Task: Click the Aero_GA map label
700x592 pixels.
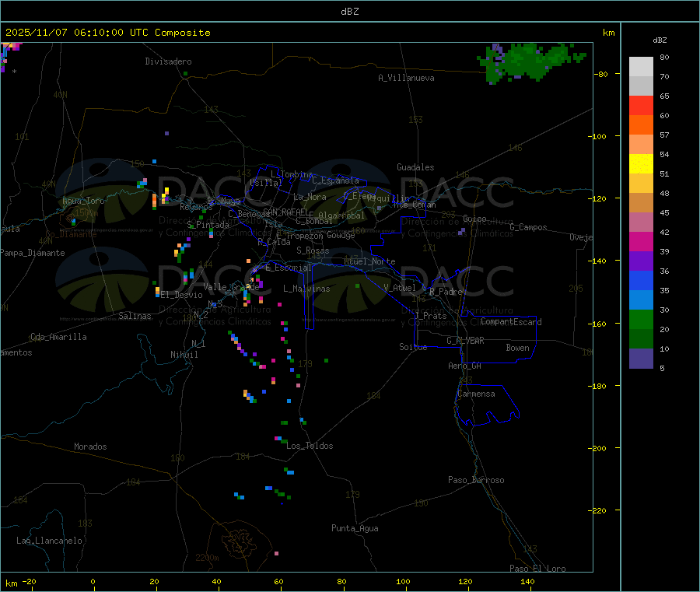Action: (x=465, y=366)
